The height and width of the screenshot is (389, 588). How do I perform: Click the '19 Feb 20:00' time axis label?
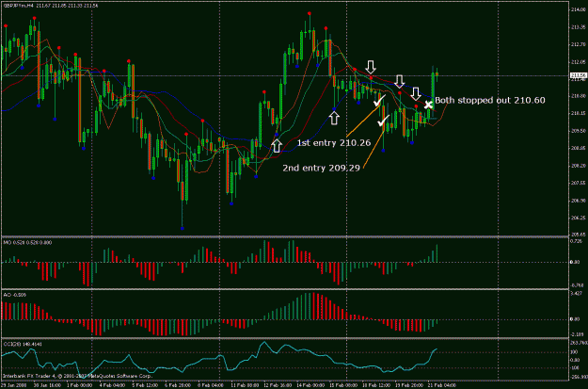pyautogui.click(x=407, y=385)
